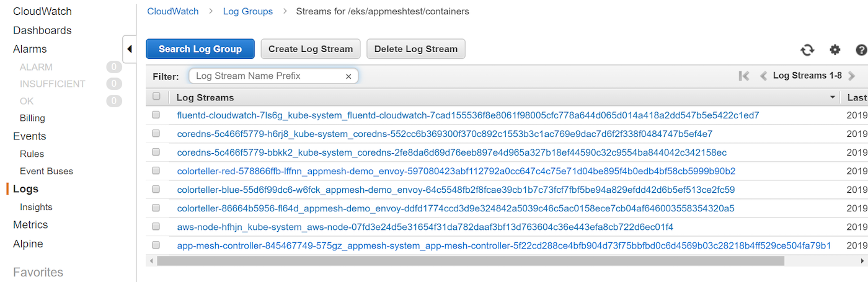Collapse the sidebar with the arrow tab
Screen dimensions: 868x282
coord(130,49)
